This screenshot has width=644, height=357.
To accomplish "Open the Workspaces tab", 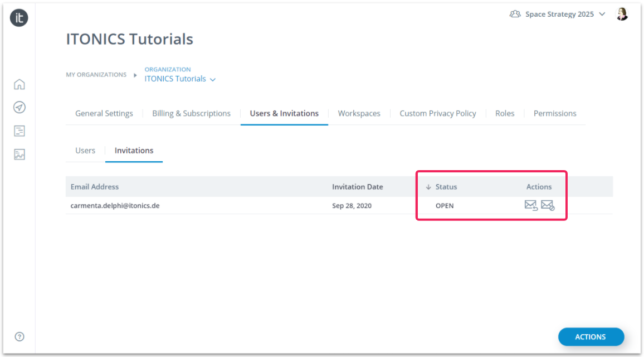I will pyautogui.click(x=359, y=114).
